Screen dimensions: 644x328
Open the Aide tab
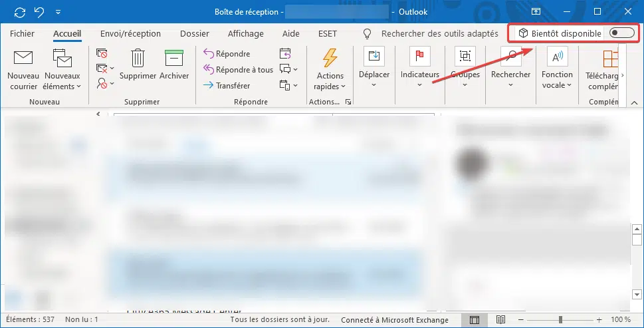pos(291,34)
